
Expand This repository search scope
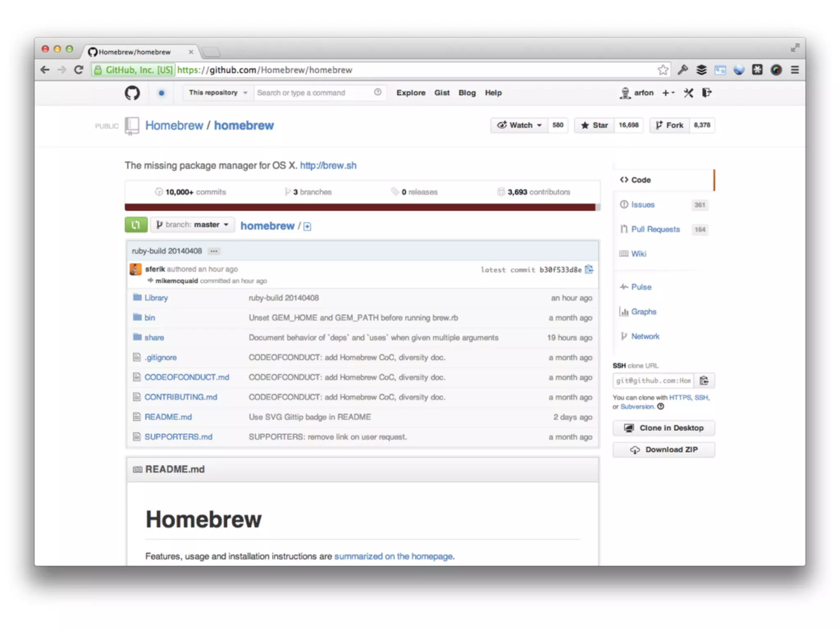[x=218, y=93]
